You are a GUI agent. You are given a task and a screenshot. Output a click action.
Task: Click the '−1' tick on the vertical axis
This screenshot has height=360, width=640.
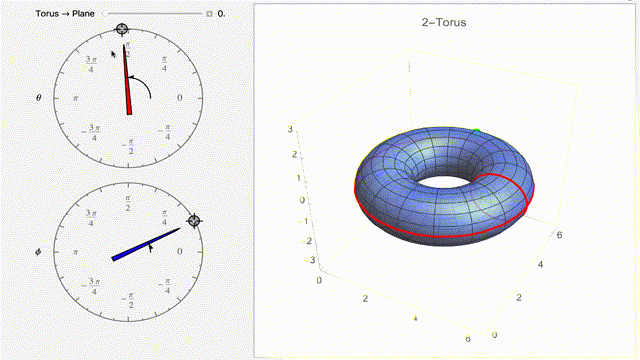click(304, 221)
